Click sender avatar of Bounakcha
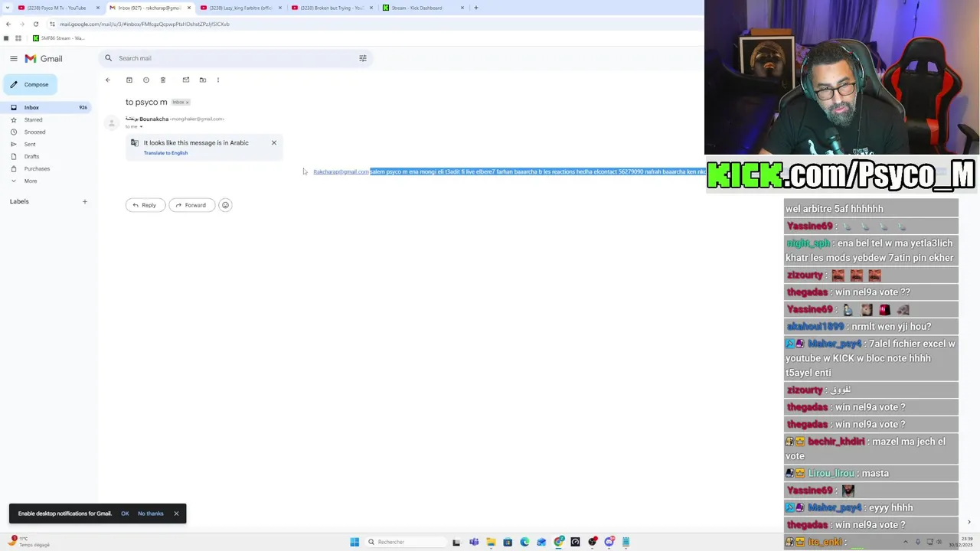 coord(112,122)
